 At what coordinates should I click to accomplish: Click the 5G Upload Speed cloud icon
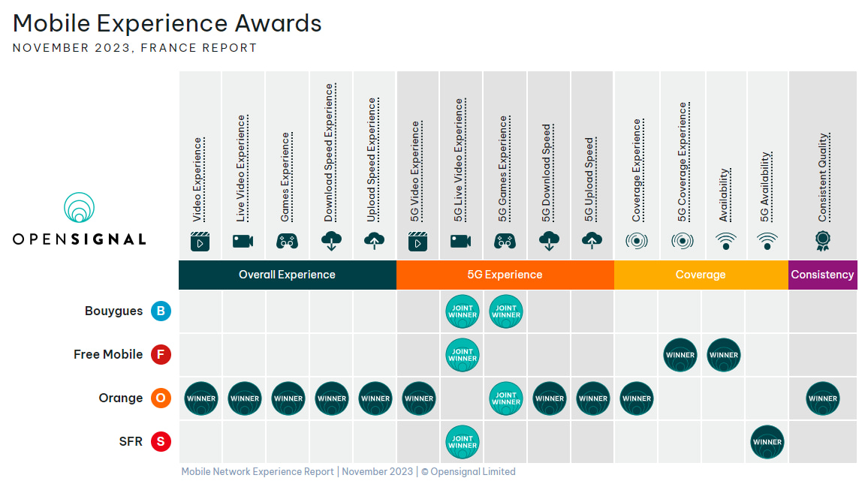point(592,242)
